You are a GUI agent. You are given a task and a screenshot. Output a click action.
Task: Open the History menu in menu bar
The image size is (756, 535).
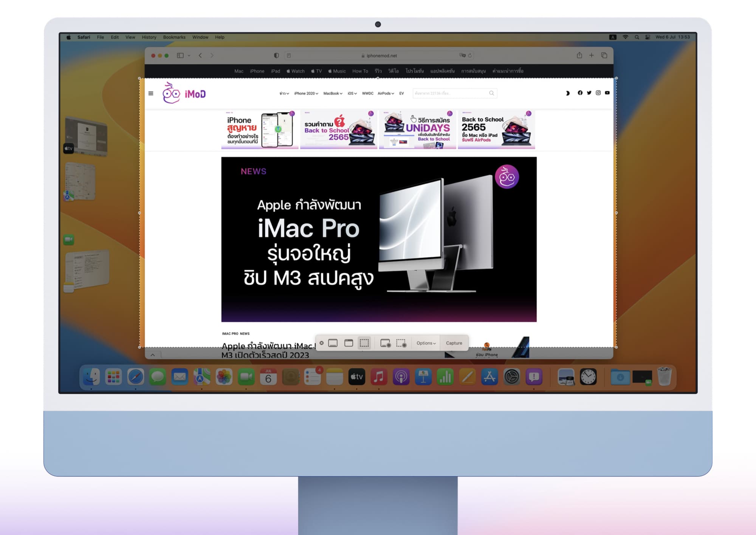(x=149, y=37)
